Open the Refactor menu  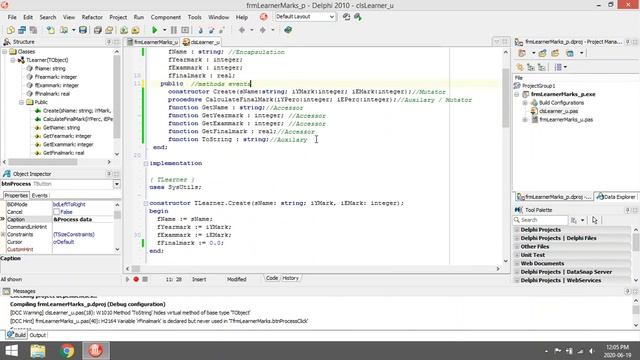92,17
